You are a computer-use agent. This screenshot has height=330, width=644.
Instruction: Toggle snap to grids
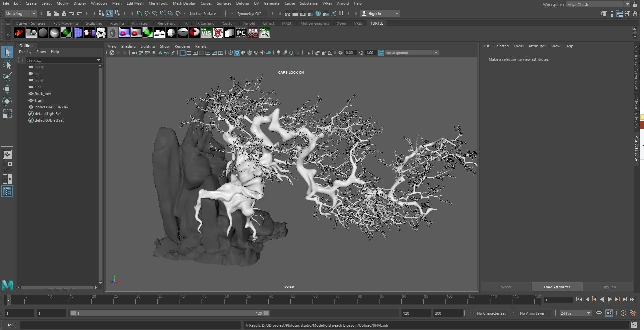pyautogui.click(x=140, y=13)
